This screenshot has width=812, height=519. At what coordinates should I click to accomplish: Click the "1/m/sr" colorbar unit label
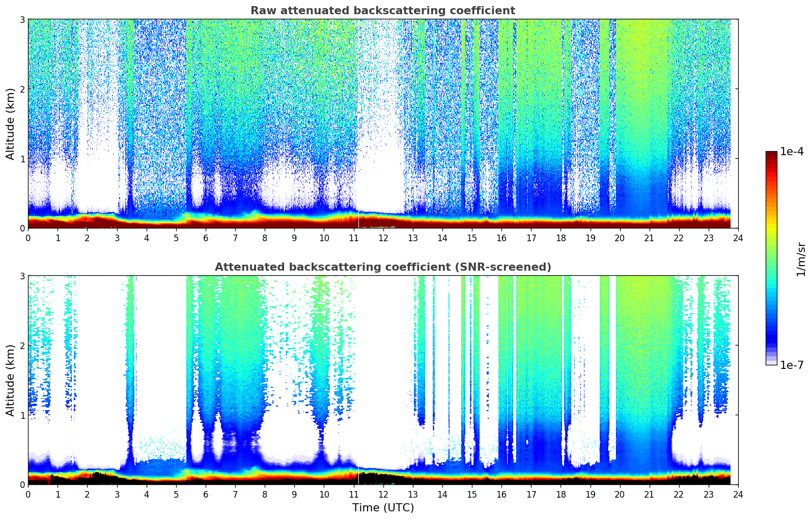801,259
